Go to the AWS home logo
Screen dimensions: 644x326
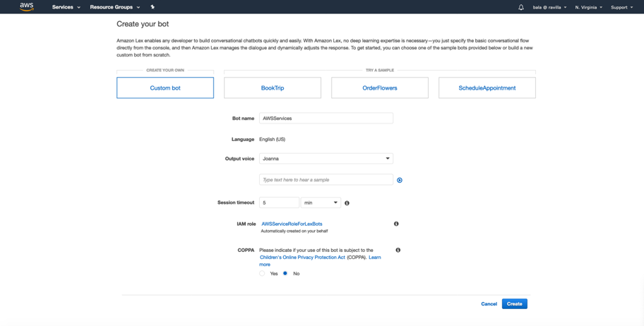[x=27, y=6]
